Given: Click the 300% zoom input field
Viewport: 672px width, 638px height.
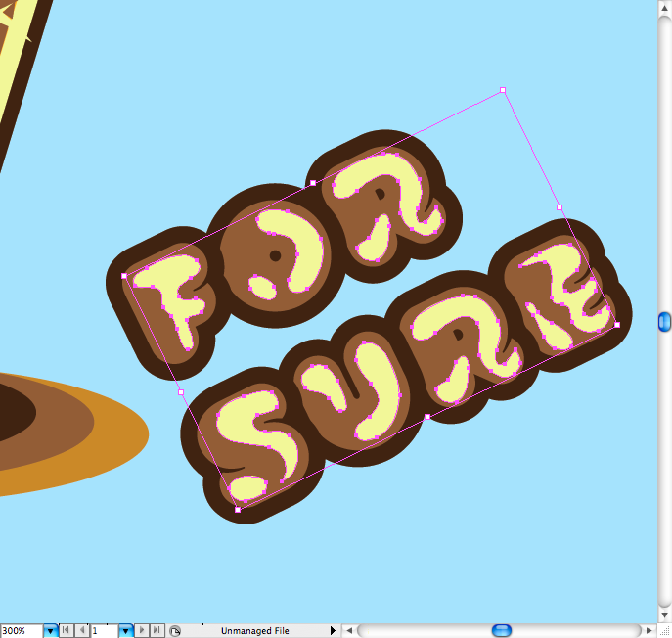Looking at the screenshot, I should (x=21, y=631).
